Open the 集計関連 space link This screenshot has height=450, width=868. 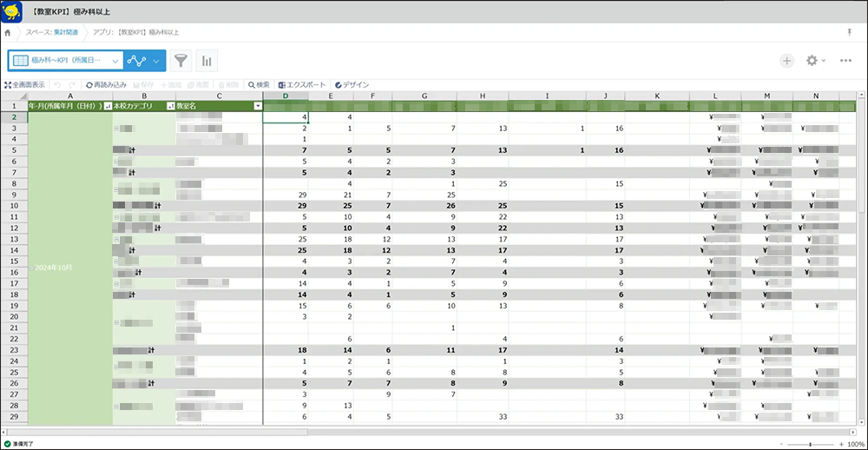tap(66, 33)
